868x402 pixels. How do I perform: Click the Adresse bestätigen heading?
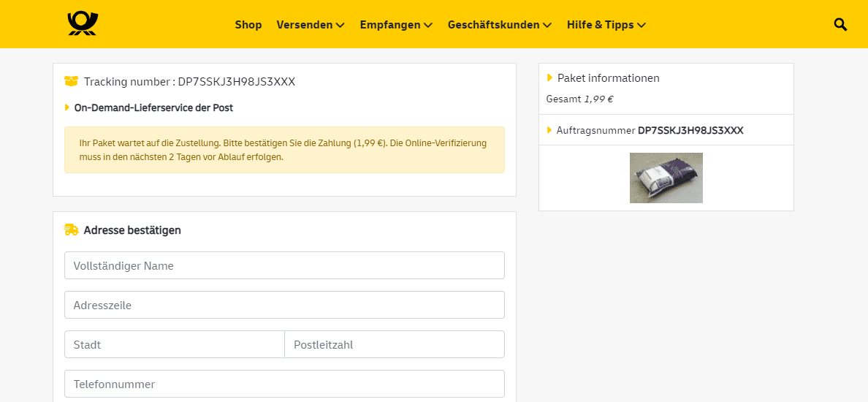point(132,230)
